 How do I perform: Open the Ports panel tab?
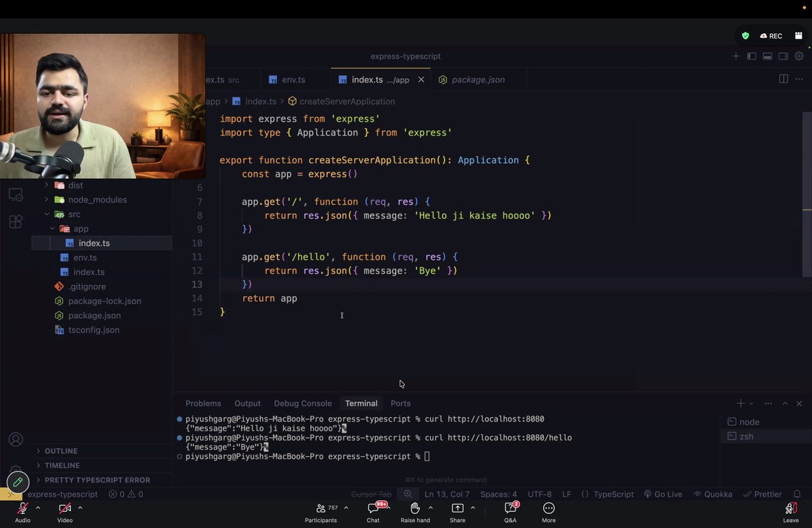(x=400, y=403)
